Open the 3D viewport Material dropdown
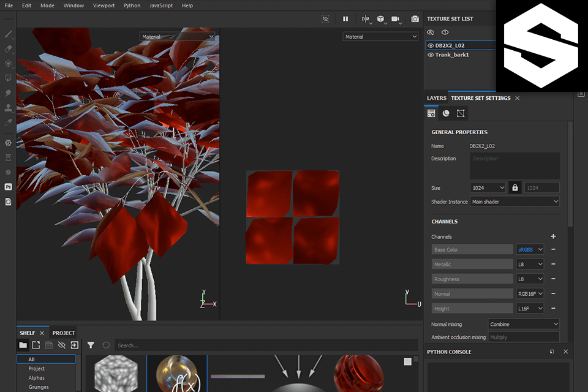 coord(178,36)
